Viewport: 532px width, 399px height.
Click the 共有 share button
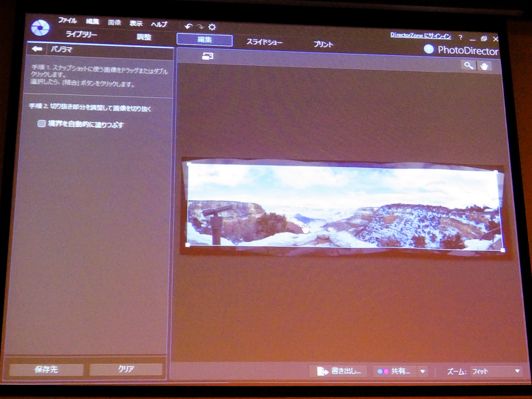pyautogui.click(x=394, y=371)
